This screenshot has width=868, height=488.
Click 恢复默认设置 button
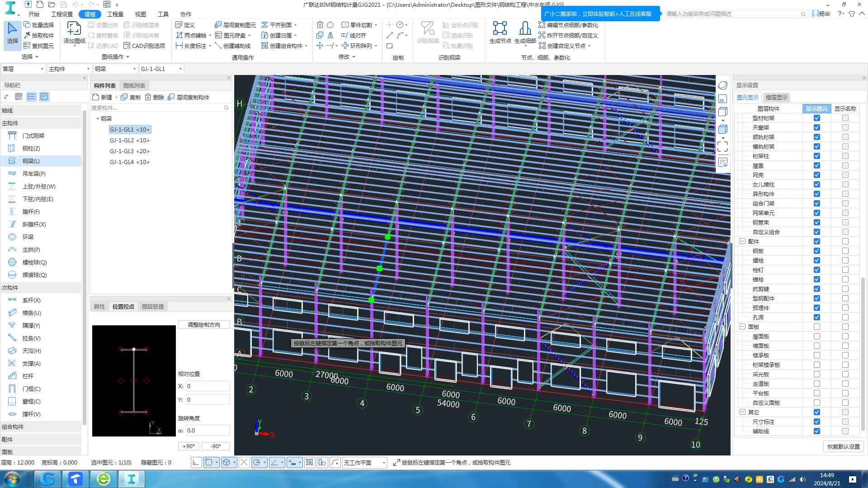click(x=844, y=446)
